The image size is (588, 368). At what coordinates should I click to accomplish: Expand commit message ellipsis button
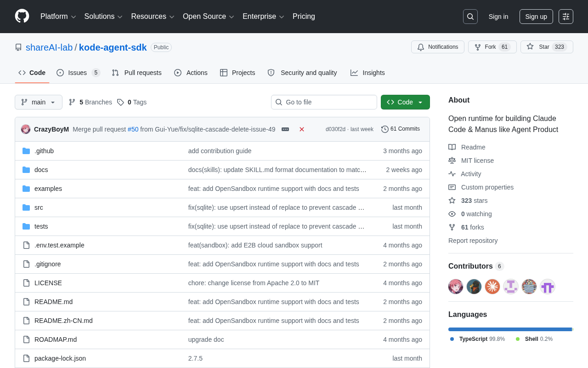coord(285,129)
